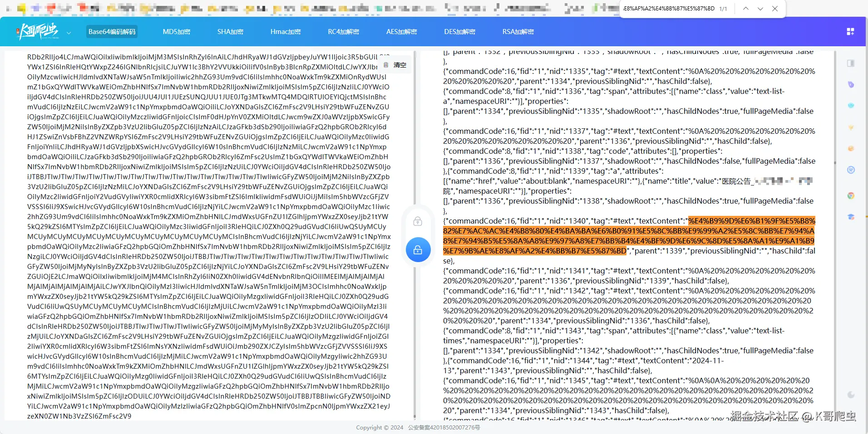Viewport: 868px width, 434px height.
Task: Open the RC4加解密 tab
Action: click(343, 32)
